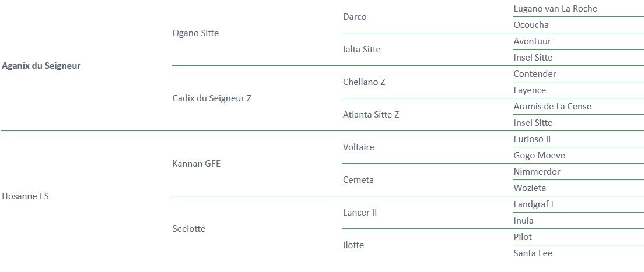This screenshot has height=272, width=644.
Task: Open the Contender entry
Action: [x=535, y=74]
